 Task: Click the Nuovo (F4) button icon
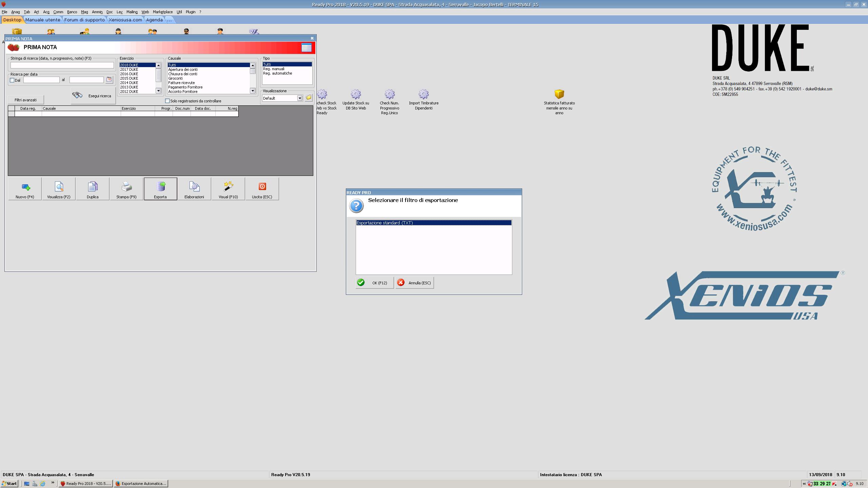[x=26, y=187]
